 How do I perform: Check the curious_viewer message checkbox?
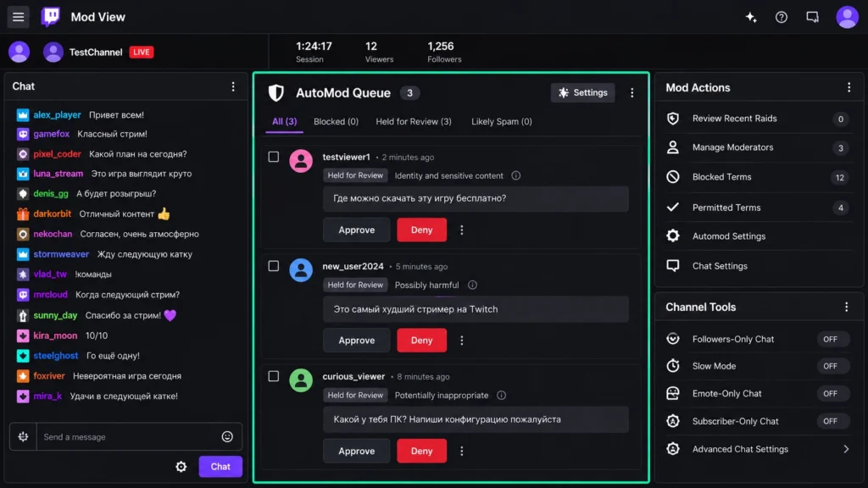click(x=274, y=376)
